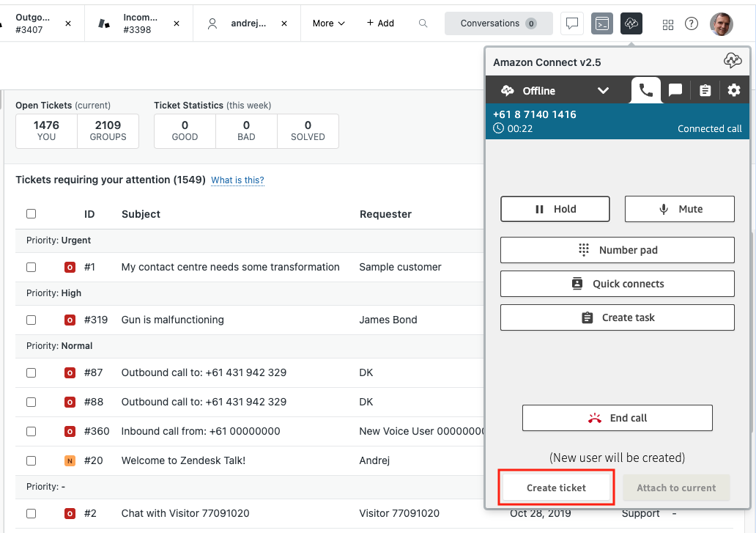Screen dimensions: 756x533
Task: Tick the checkbox for ticket #1
Action: tap(31, 267)
